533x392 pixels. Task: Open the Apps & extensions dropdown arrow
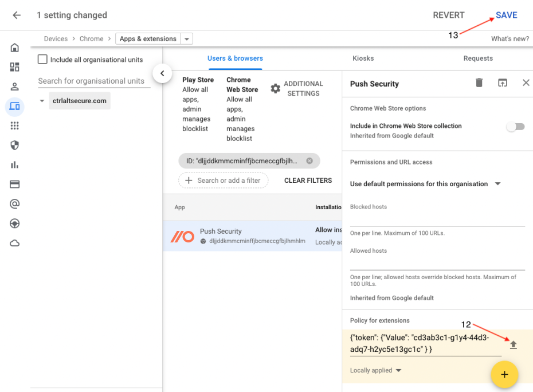click(x=187, y=39)
